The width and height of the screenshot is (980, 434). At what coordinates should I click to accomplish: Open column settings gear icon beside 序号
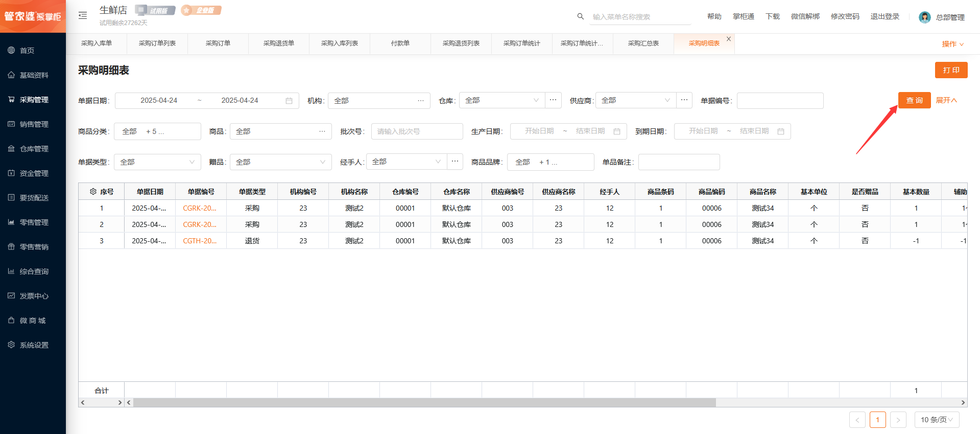pyautogui.click(x=93, y=192)
